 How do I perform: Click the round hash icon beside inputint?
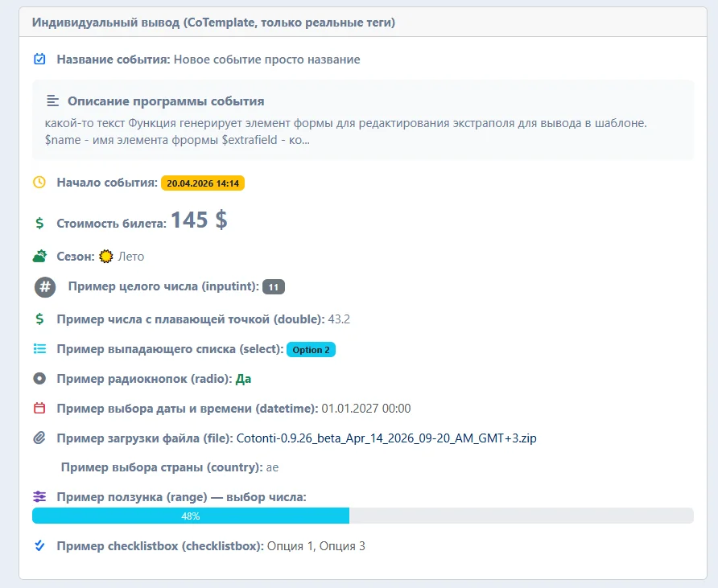point(45,287)
